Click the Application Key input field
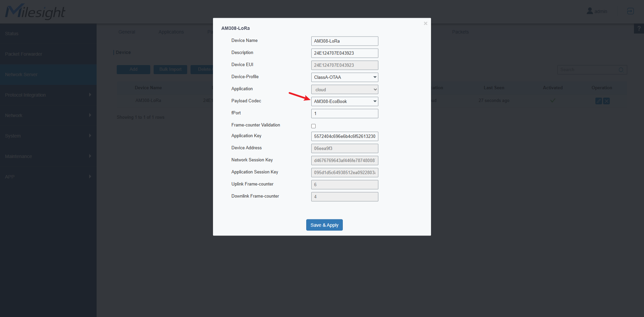This screenshot has width=644, height=317. 344,136
